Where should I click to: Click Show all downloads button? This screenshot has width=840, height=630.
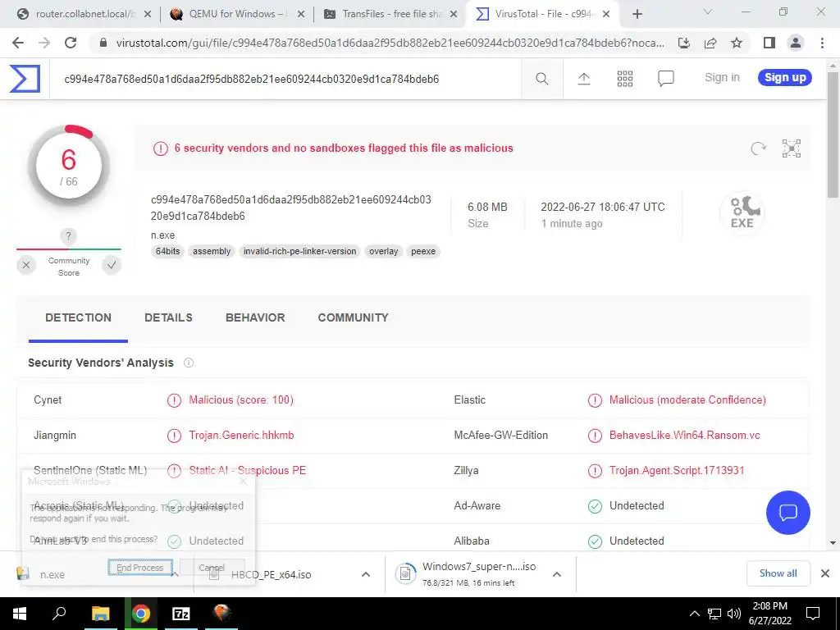point(778,573)
